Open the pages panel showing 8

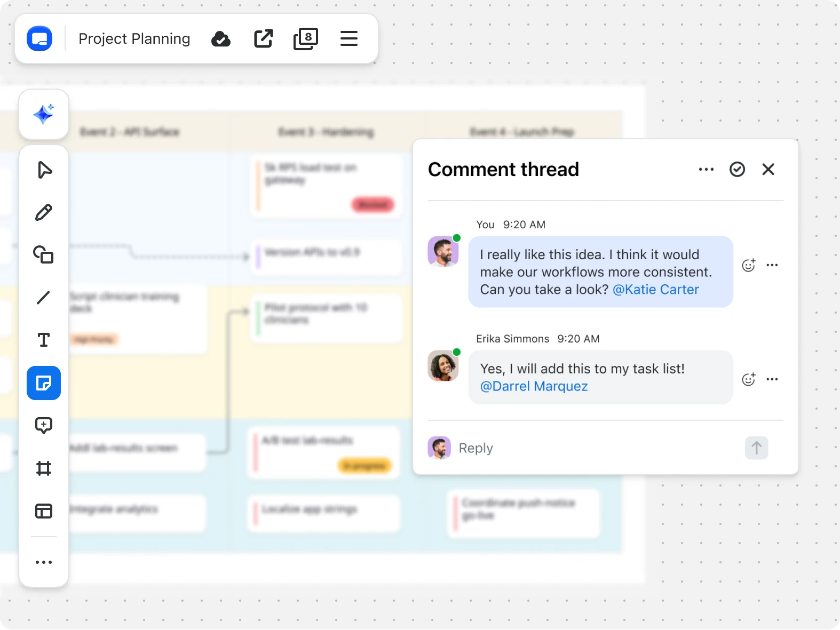pyautogui.click(x=306, y=38)
